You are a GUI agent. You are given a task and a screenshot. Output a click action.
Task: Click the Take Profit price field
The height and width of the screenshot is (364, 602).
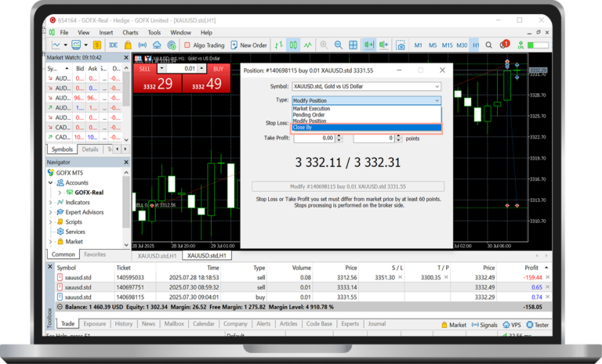[314, 138]
